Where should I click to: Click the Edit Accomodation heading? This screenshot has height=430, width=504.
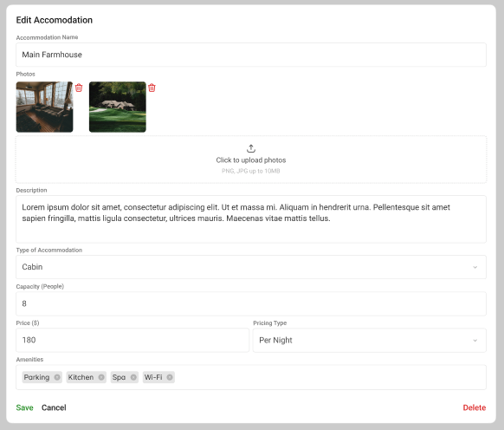click(55, 20)
